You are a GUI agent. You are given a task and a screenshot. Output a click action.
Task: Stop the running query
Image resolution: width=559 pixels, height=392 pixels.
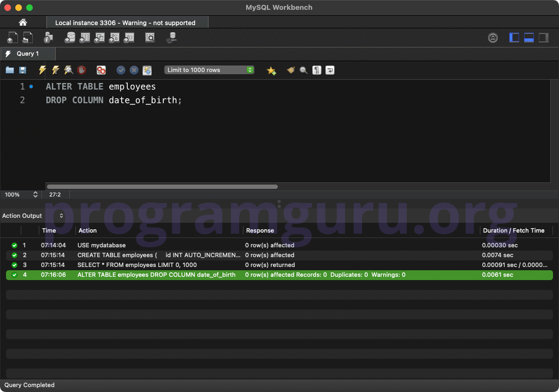tap(82, 70)
